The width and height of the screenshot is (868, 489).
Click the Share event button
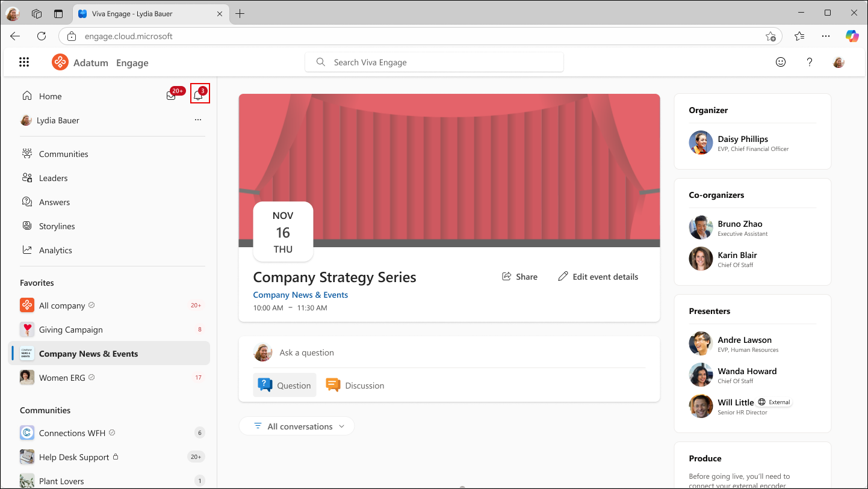[519, 277]
